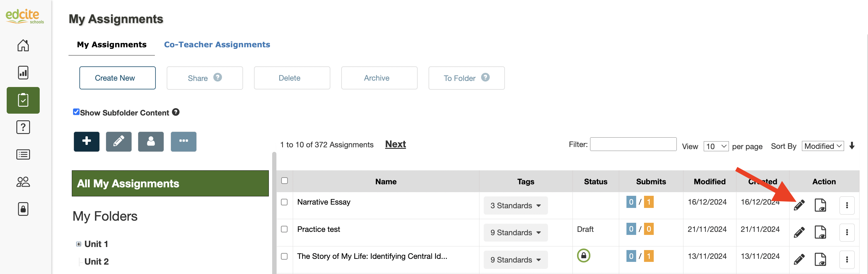Screen dimensions: 868x274
Task: Click the plus add folder button
Action: (x=87, y=142)
